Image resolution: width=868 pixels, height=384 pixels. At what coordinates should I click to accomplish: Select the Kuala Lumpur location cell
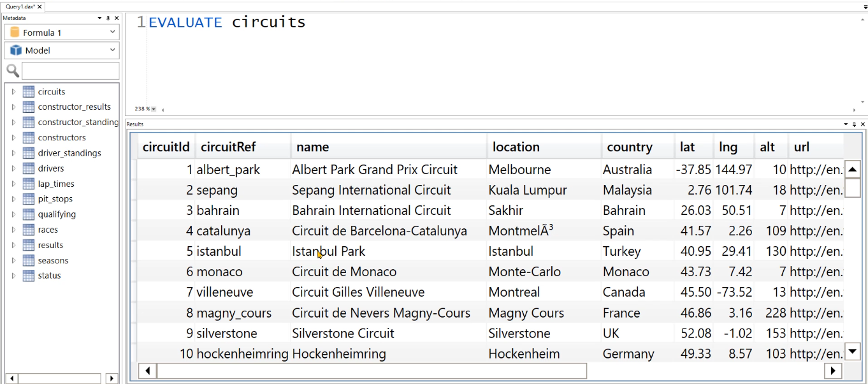544,190
